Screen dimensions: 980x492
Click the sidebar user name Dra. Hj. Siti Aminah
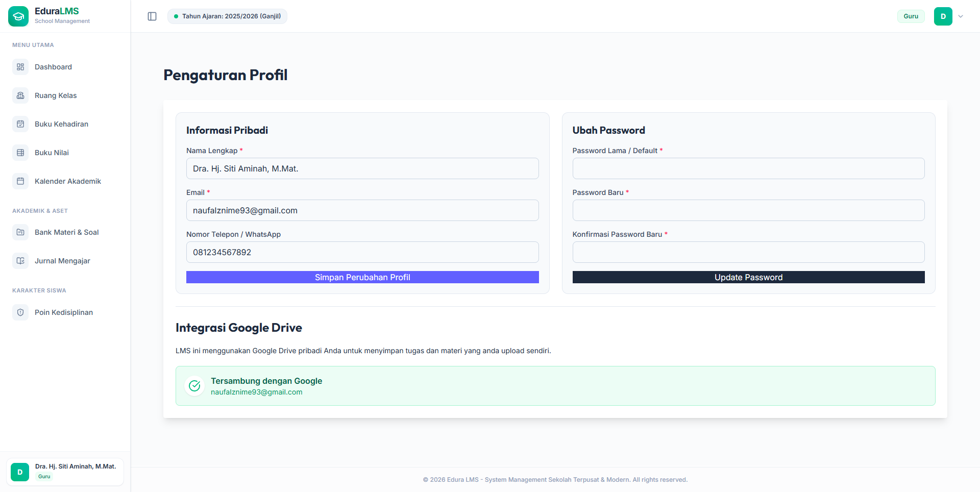(x=76, y=466)
